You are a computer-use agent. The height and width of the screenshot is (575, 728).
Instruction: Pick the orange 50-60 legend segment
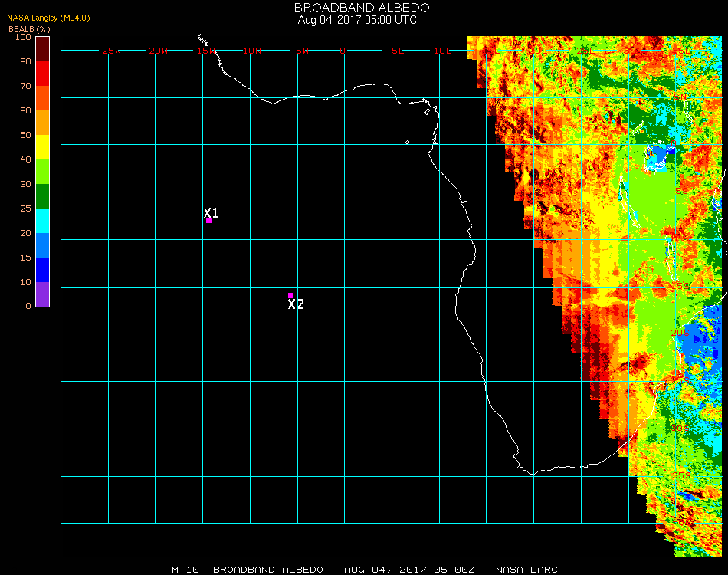coord(42,123)
